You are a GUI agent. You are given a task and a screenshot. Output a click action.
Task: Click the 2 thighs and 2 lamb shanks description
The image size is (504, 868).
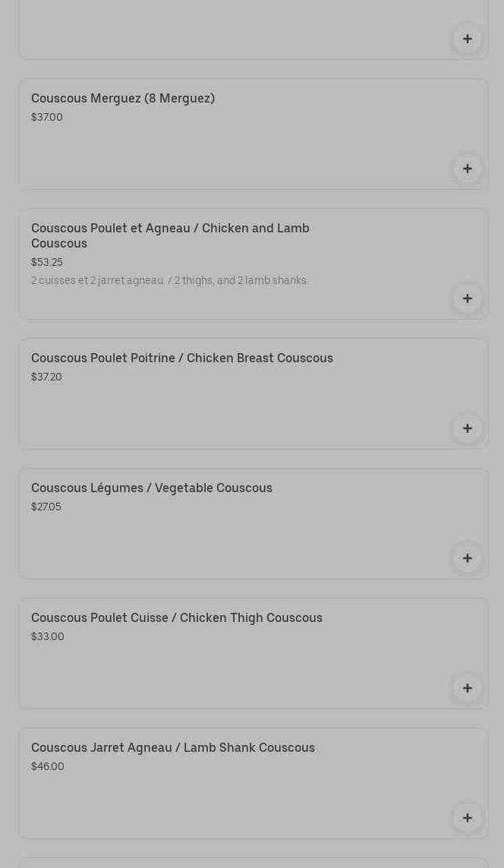click(x=169, y=281)
